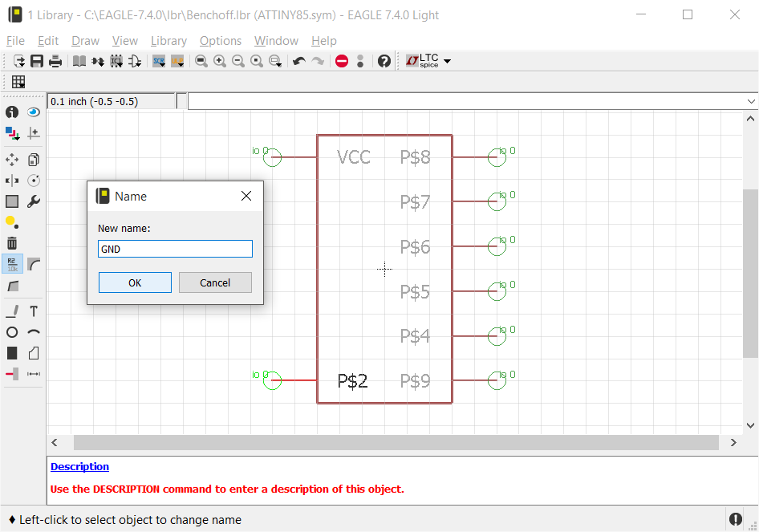The image size is (759, 532).
Task: Click the Save icon in toolbar
Action: click(37, 61)
